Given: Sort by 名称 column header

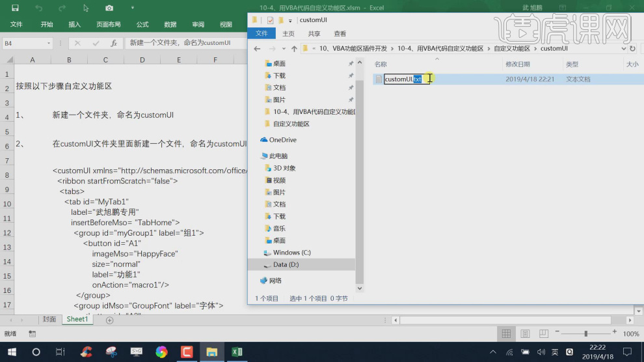Looking at the screenshot, I should pyautogui.click(x=381, y=64).
